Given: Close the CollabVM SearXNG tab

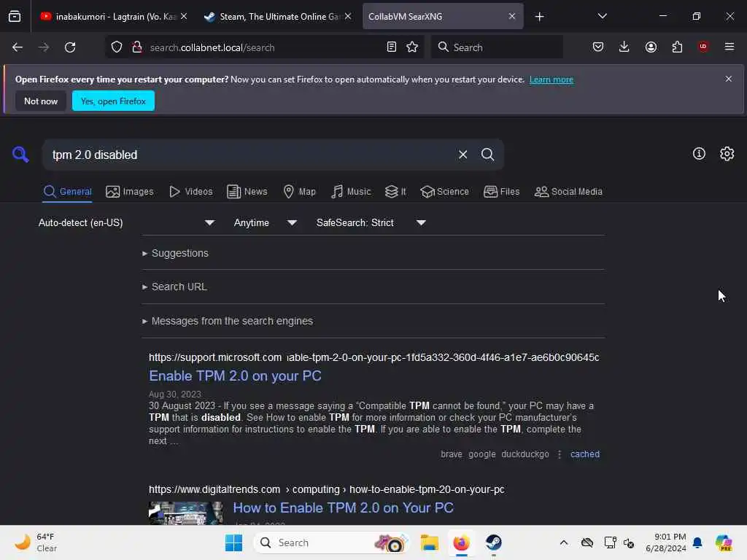Looking at the screenshot, I should click(x=511, y=16).
